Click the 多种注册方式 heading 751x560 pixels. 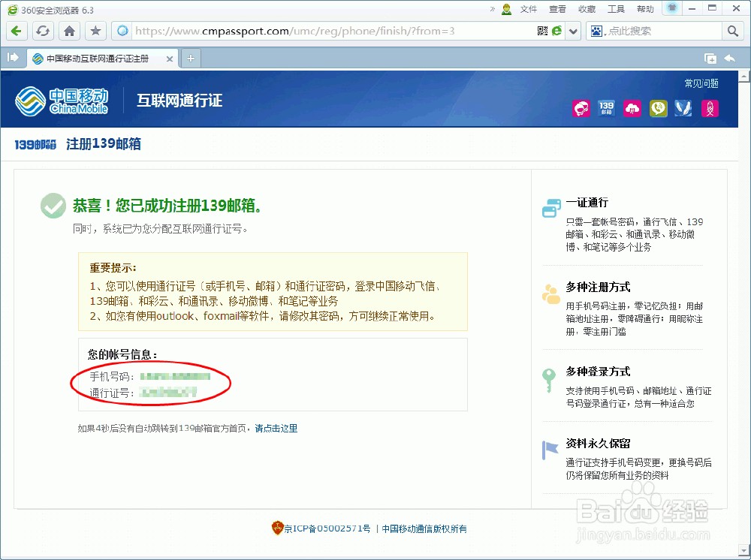[x=599, y=288]
